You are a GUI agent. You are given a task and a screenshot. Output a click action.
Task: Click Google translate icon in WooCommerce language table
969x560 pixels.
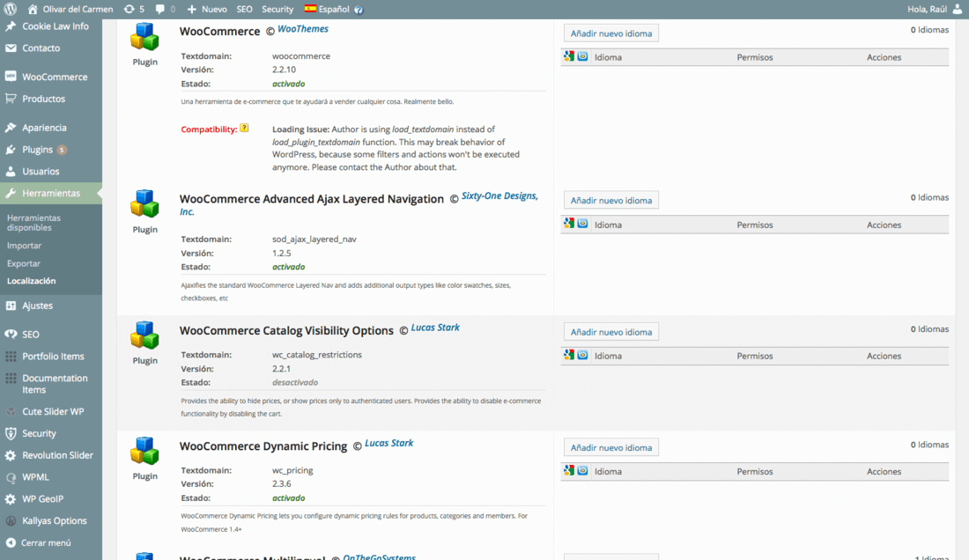tap(569, 56)
